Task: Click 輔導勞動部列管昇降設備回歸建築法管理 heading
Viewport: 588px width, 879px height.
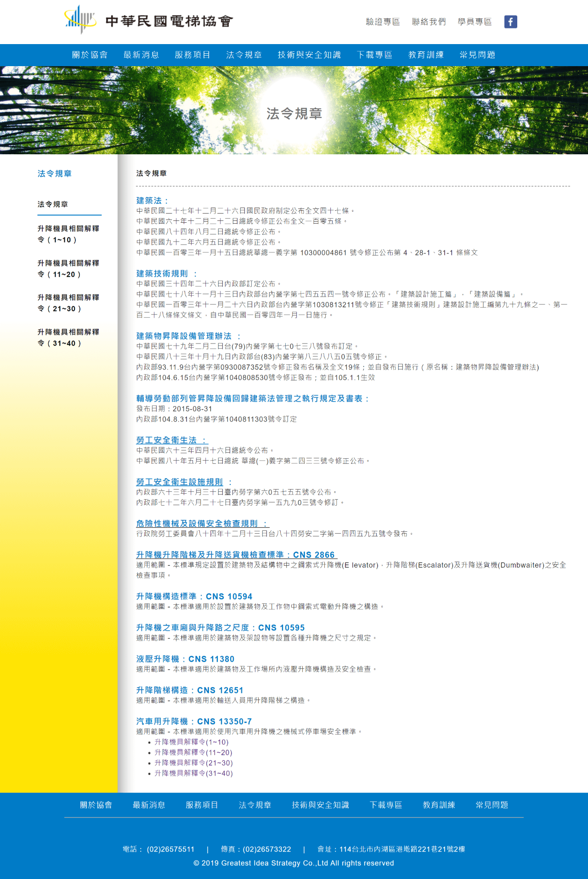Action: 253,399
